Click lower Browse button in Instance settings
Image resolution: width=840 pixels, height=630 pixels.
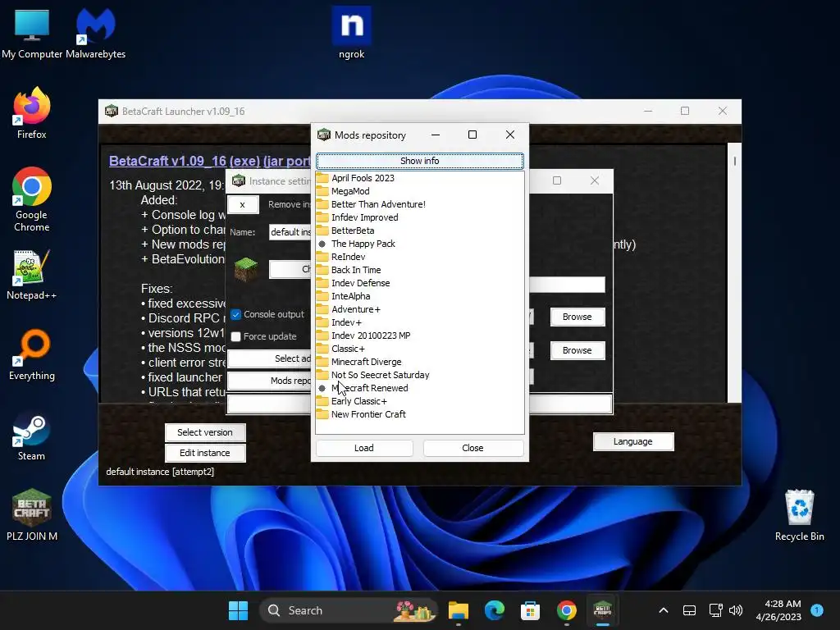point(577,350)
